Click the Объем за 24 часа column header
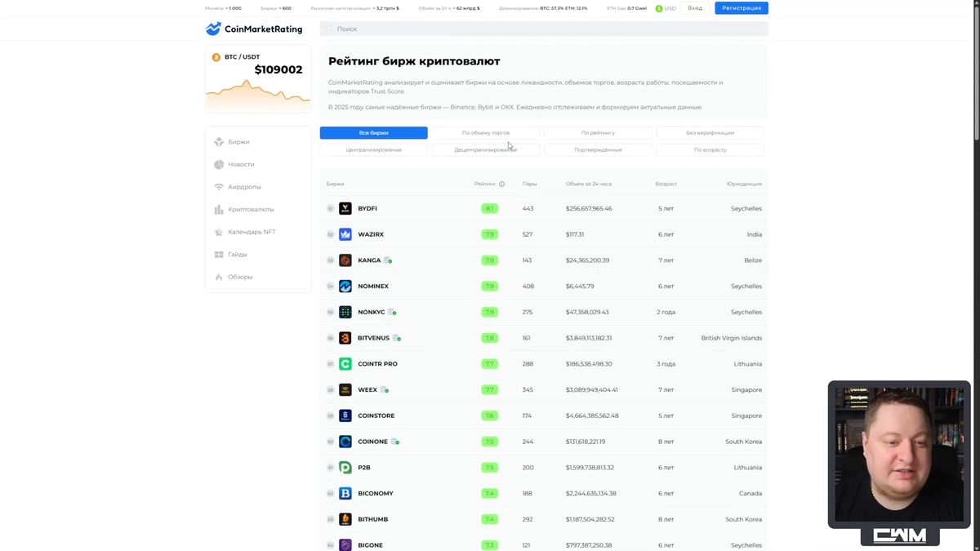This screenshot has height=551, width=980. [589, 184]
